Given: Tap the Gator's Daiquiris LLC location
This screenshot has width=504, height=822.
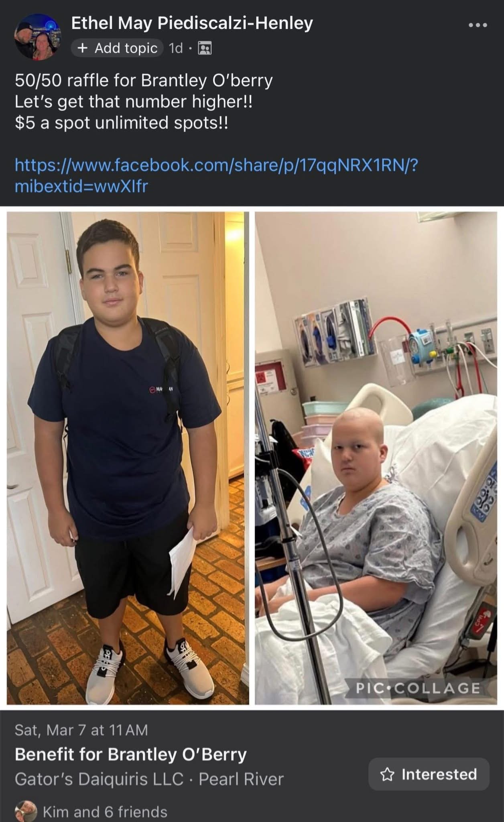Looking at the screenshot, I should (x=99, y=779).
